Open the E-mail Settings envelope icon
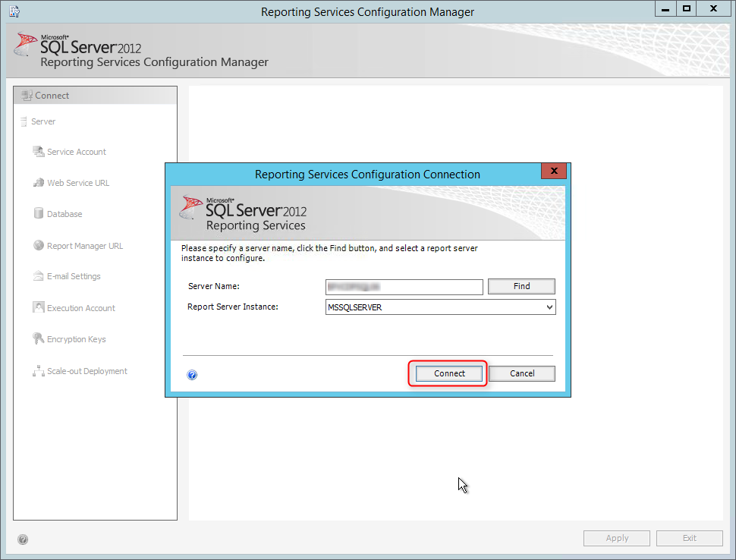This screenshot has height=560, width=736. tap(39, 276)
